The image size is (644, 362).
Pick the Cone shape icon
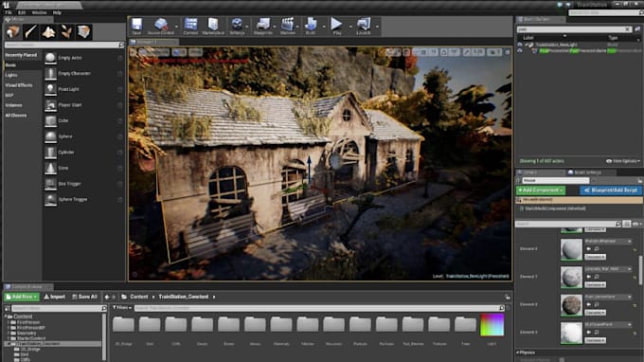tap(50, 168)
